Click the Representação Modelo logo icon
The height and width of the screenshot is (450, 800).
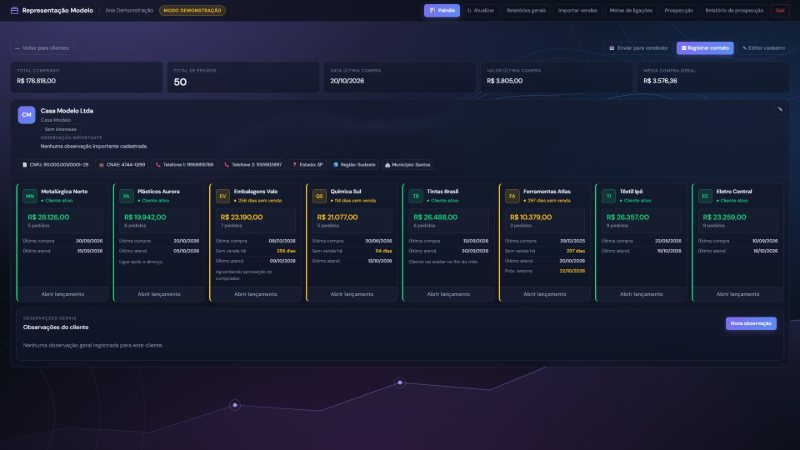pos(14,10)
